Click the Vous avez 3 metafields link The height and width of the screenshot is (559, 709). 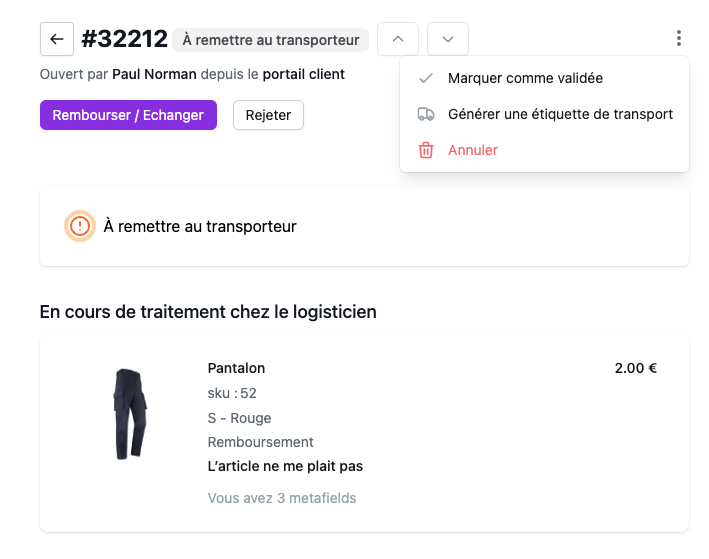tap(282, 498)
